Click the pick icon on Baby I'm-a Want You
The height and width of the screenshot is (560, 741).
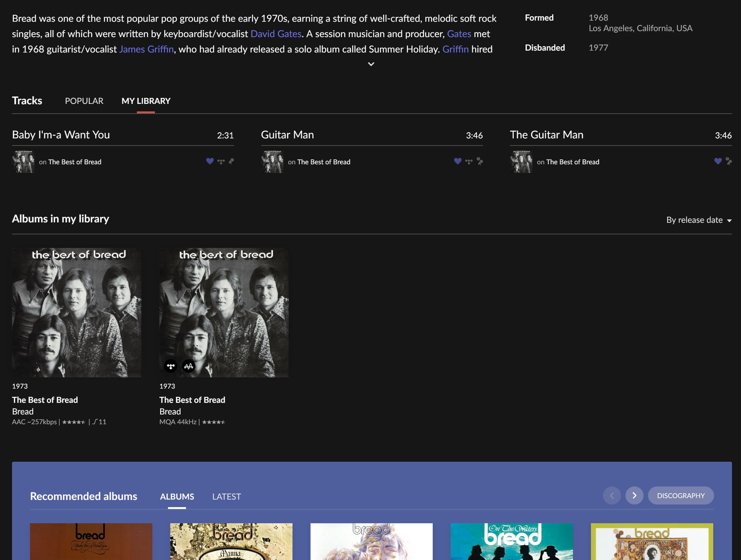click(x=231, y=161)
